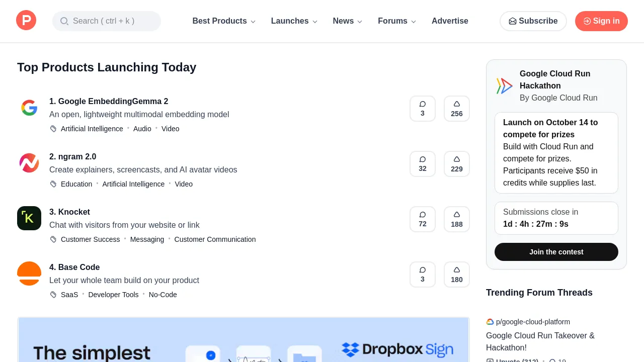Open Artificial Intelligence tag under ngram 2.0
The height and width of the screenshot is (362, 644).
tap(133, 184)
